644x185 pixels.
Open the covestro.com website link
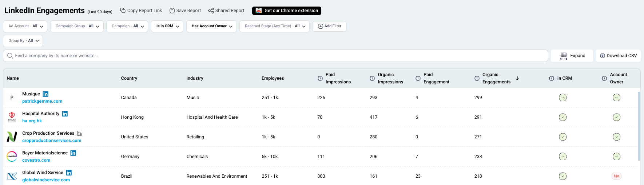point(36,160)
